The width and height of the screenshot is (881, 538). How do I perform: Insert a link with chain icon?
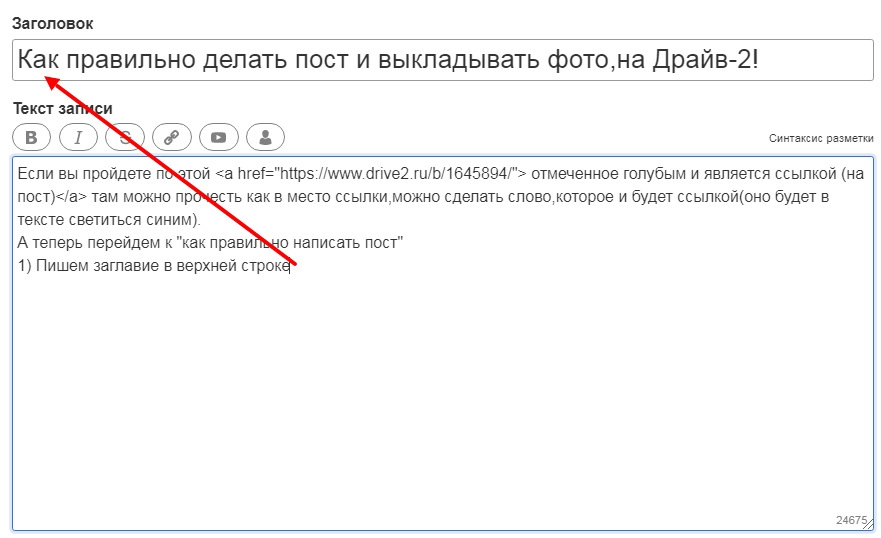171,137
